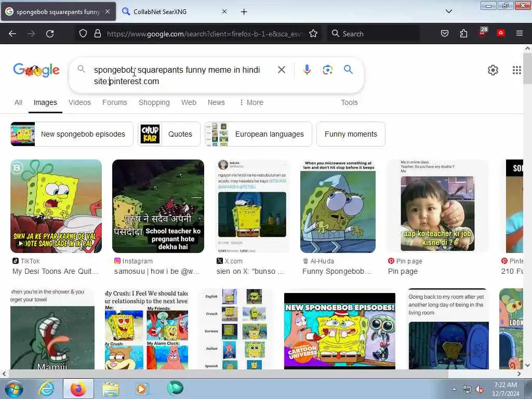Image resolution: width=532 pixels, height=399 pixels.
Task: Open the shower towel Mamiii meme
Action: coord(52,329)
